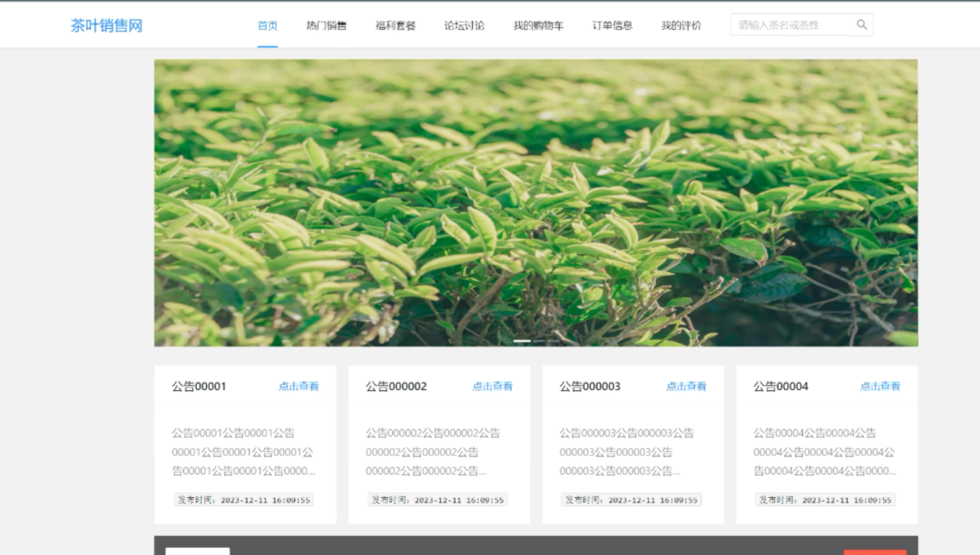Viewport: 980px width, 555px height.
Task: Open the 首页 nav item
Action: 267,24
